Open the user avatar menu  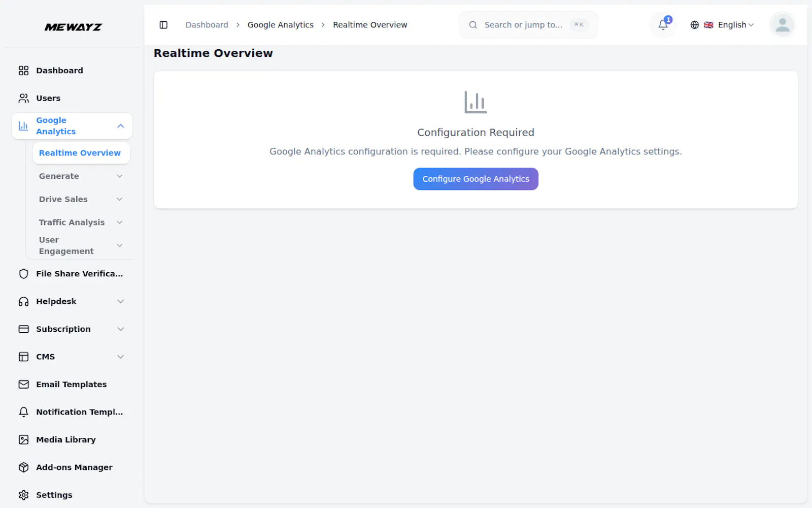tap(782, 25)
